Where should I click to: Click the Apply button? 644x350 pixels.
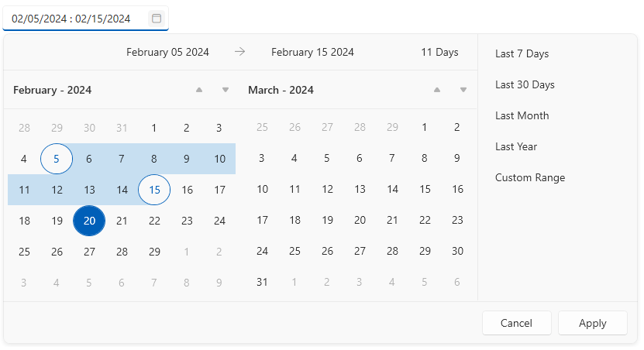click(x=593, y=324)
